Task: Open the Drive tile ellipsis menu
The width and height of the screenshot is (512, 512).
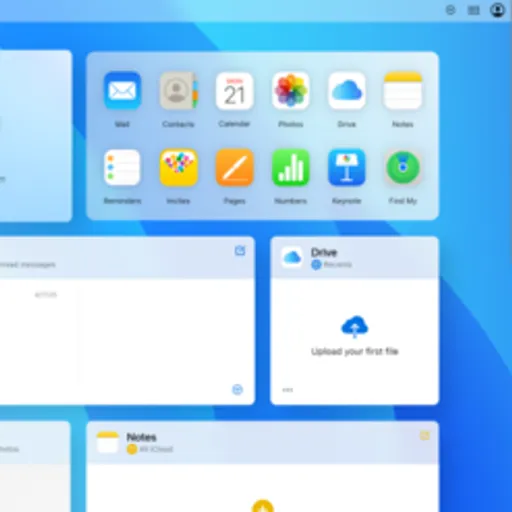Action: point(288,390)
